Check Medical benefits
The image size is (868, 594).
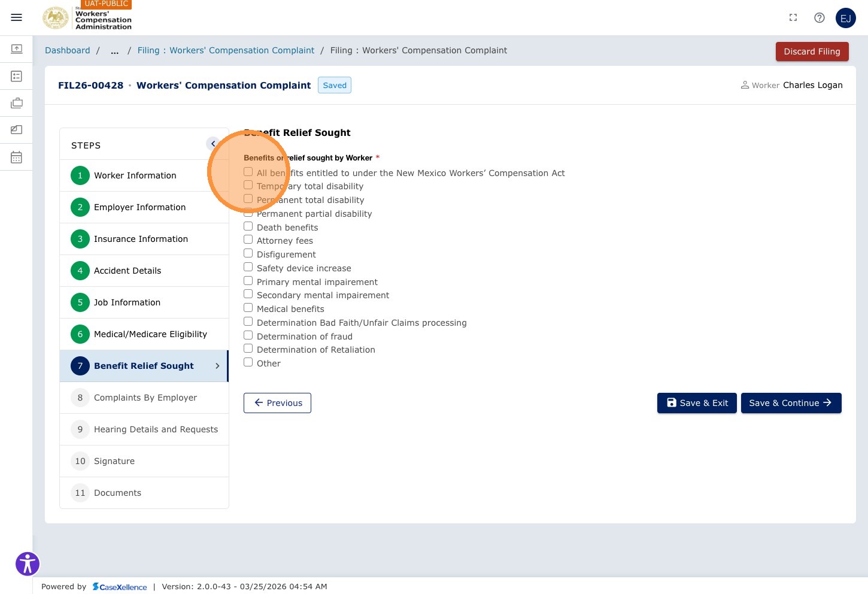pos(248,308)
